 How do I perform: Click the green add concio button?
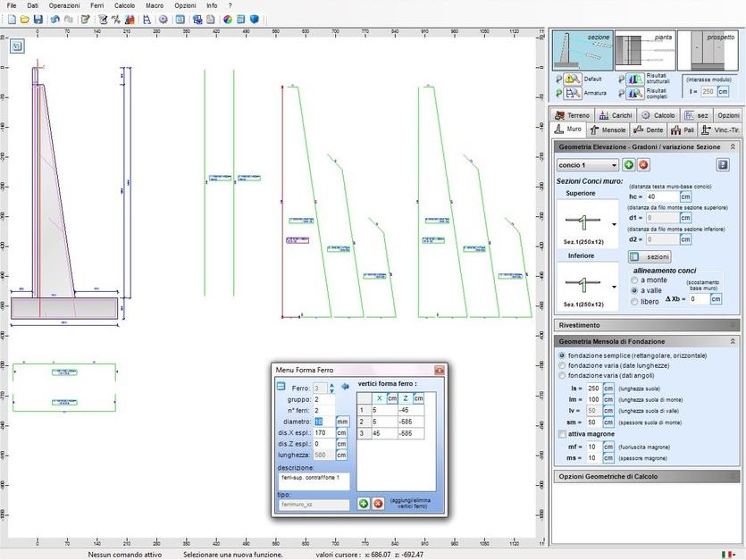tap(629, 165)
